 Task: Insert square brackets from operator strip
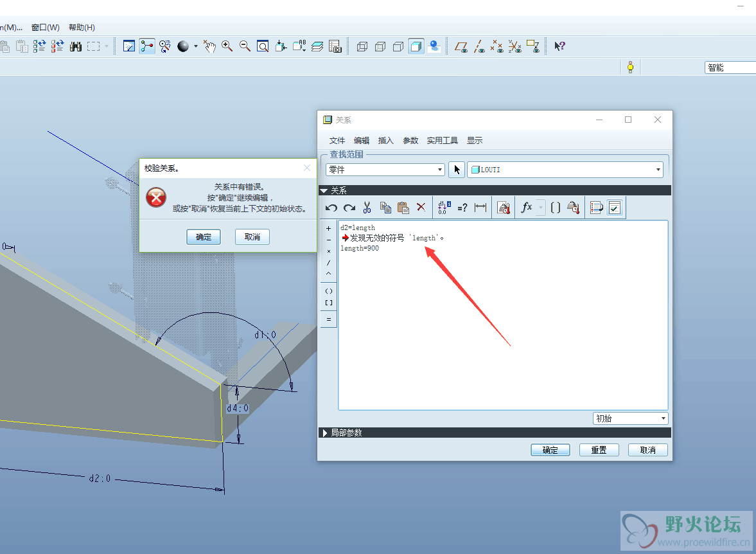[329, 303]
